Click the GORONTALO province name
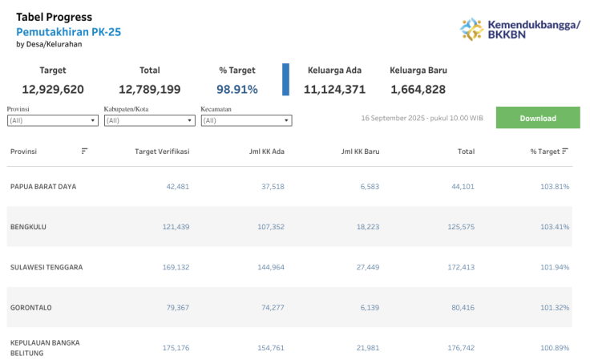Viewport: 590px width, 364px height. 30,307
